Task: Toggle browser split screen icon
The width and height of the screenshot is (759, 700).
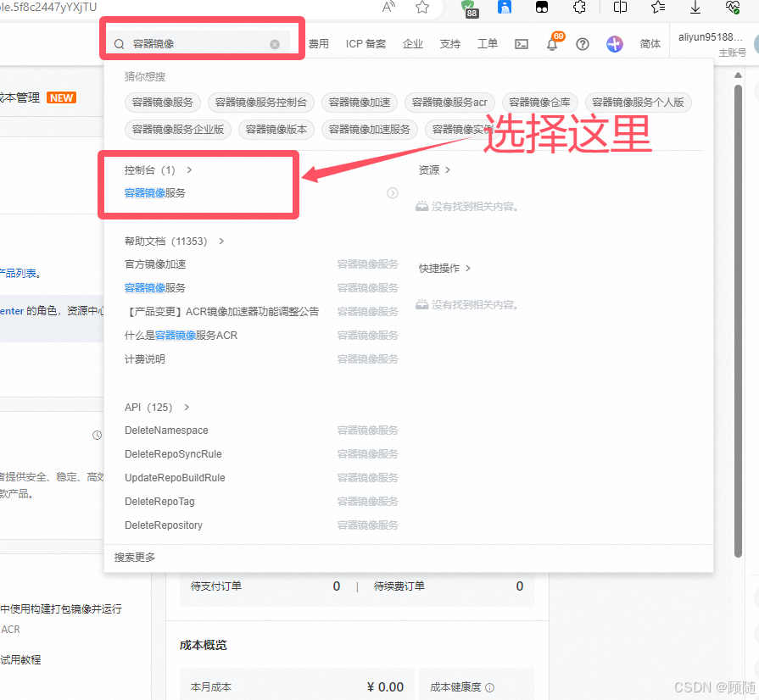Action: [x=620, y=7]
